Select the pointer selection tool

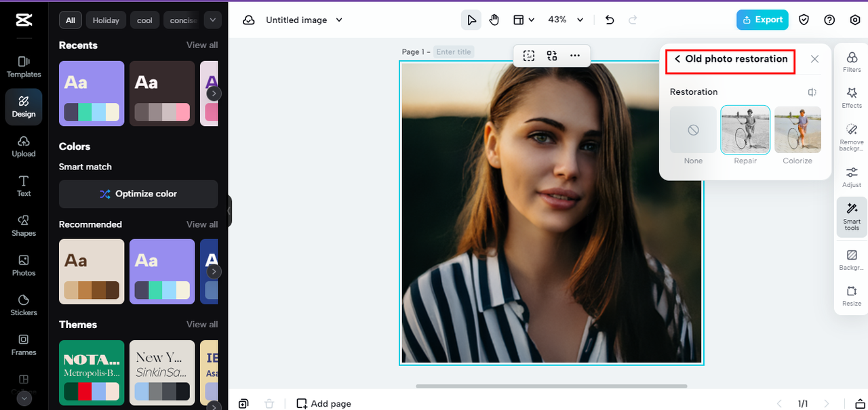471,20
